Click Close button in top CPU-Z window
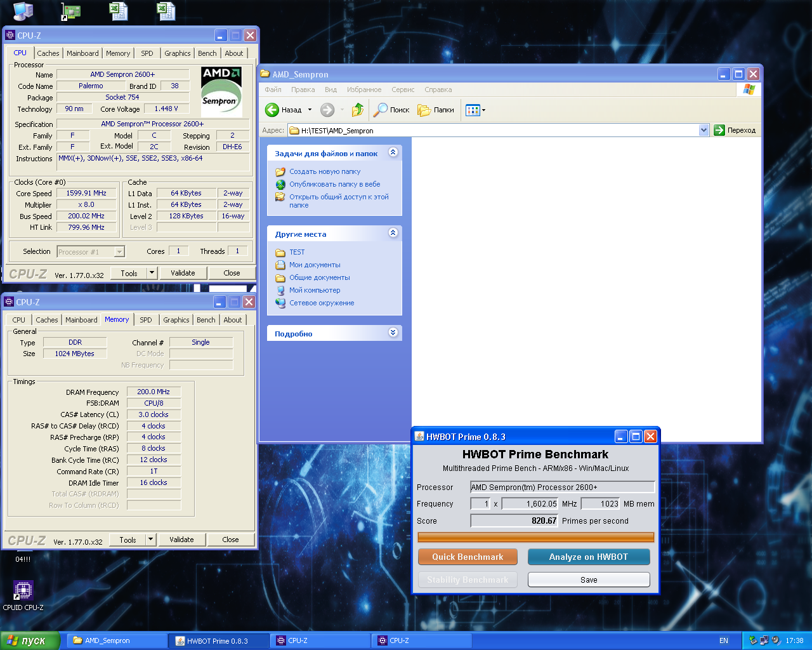The image size is (812, 650). coord(232,273)
